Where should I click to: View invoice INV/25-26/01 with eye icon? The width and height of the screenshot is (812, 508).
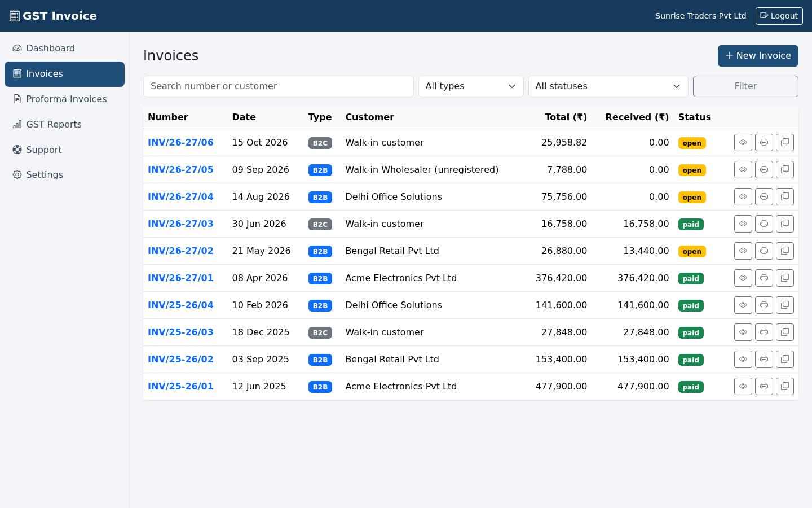743,387
